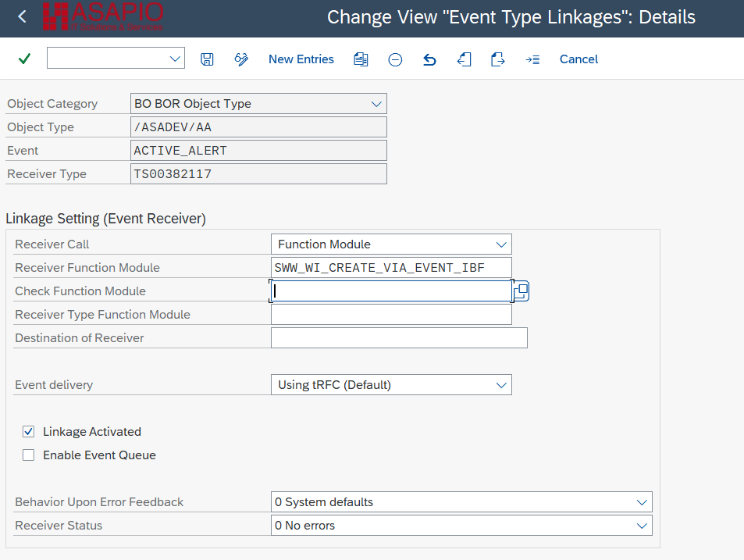This screenshot has height=560, width=744.
Task: Click the Receiver Call label
Action: coord(52,244)
